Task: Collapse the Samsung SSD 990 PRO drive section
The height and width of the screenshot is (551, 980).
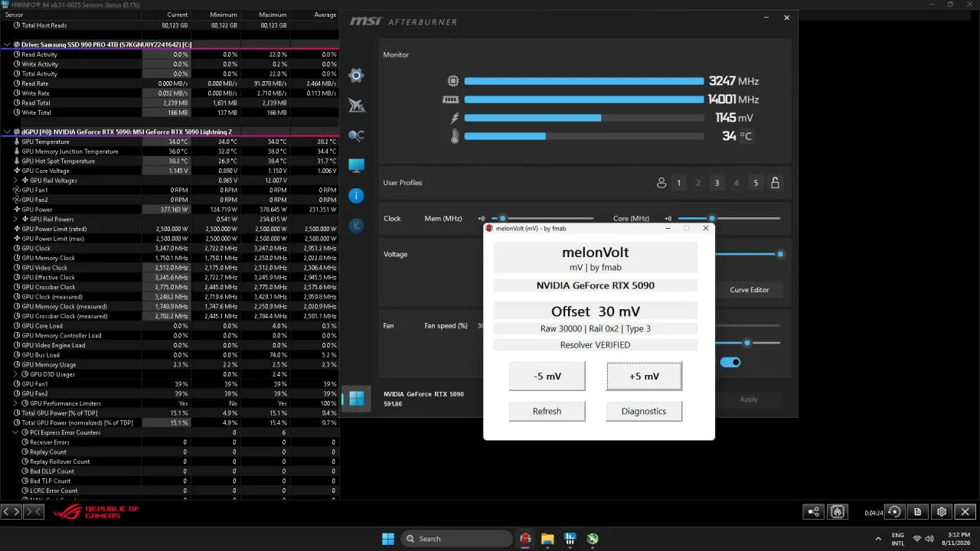Action: point(7,44)
